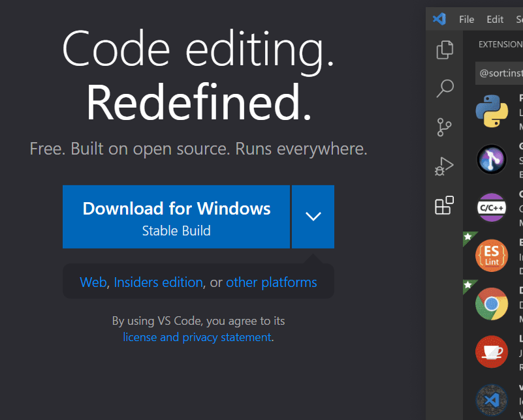
Task: Click Download for Windows Stable Build
Action: [176, 217]
